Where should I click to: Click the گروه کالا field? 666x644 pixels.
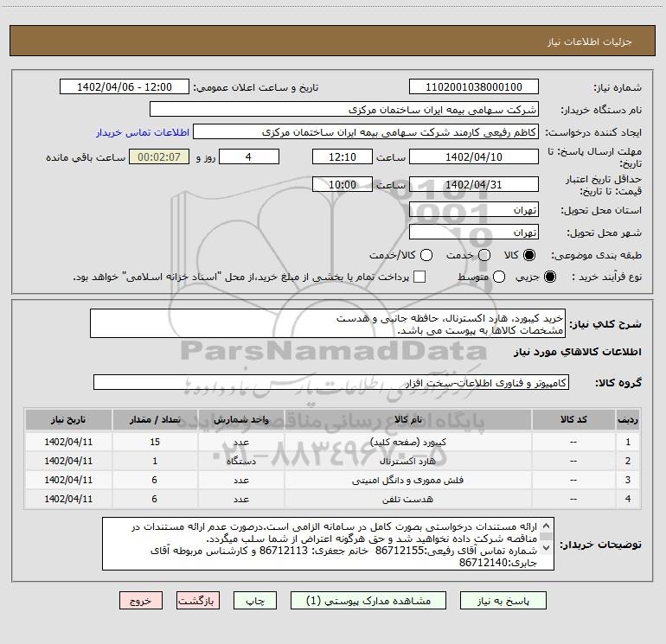(331, 382)
